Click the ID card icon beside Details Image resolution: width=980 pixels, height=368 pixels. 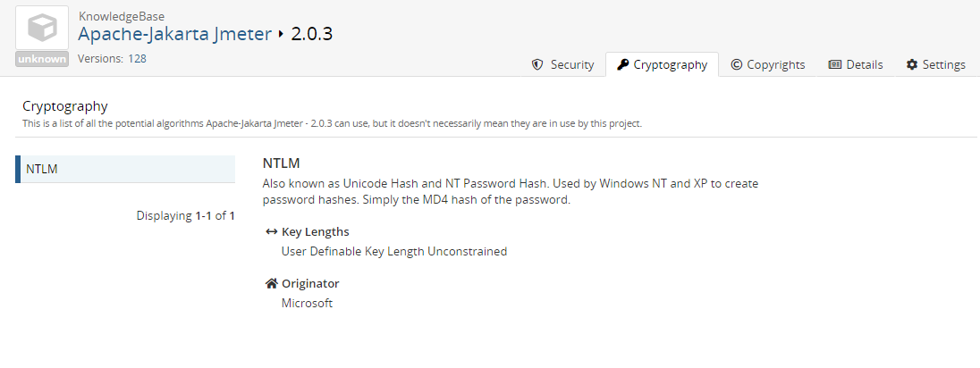pyautogui.click(x=835, y=64)
